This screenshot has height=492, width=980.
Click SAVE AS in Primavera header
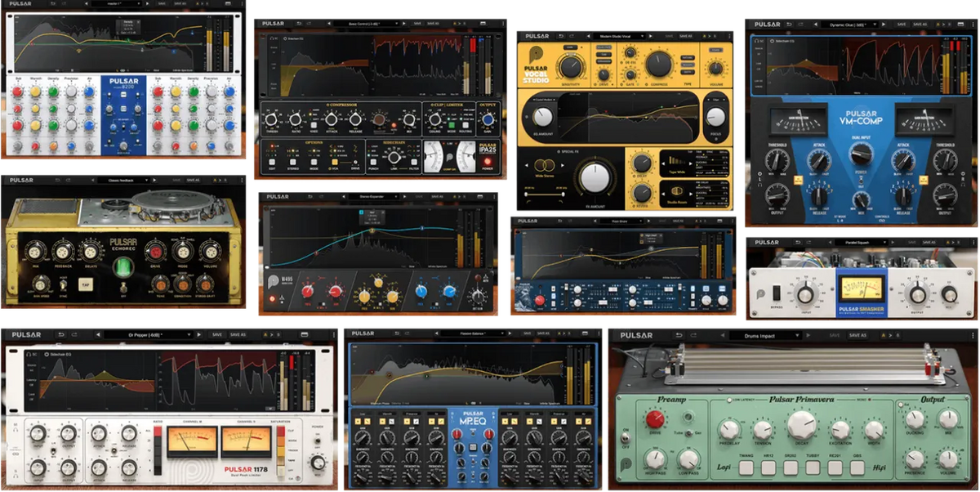click(x=857, y=335)
